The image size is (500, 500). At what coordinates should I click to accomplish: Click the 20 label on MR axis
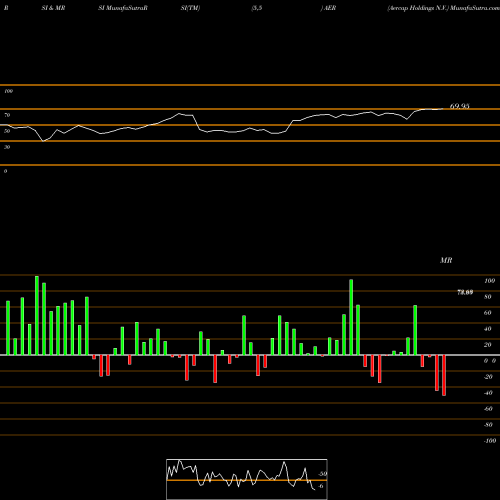click(x=488, y=345)
